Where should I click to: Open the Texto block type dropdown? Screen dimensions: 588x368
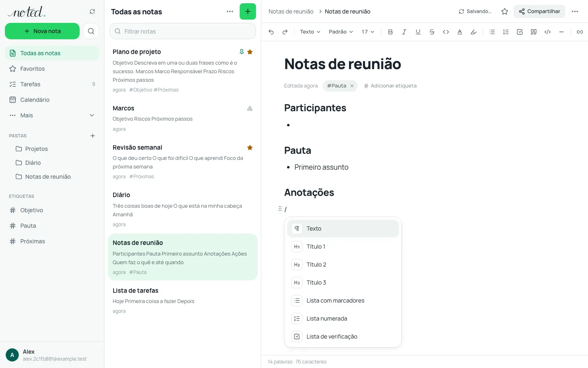click(310, 32)
